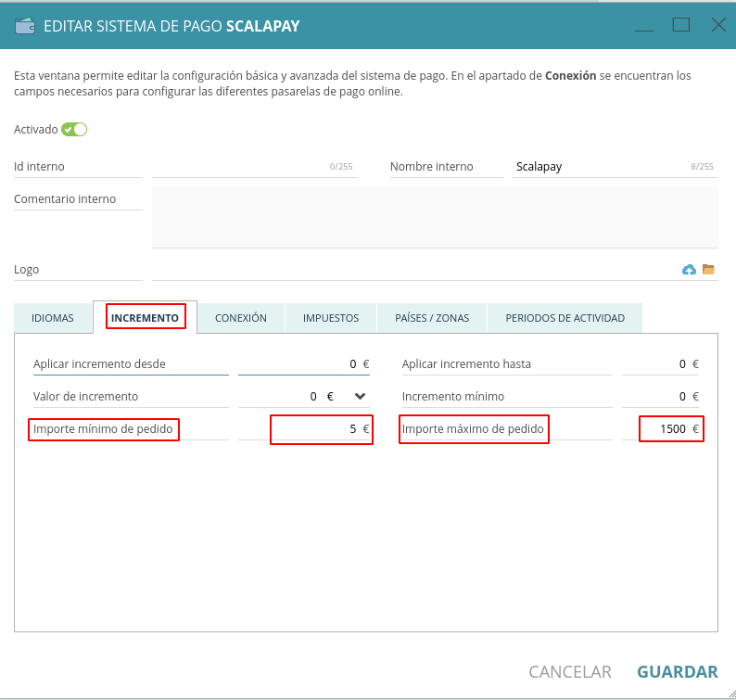This screenshot has width=736, height=700.
Task: Click the 'Importe máximo de pedido' label
Action: [x=473, y=429]
